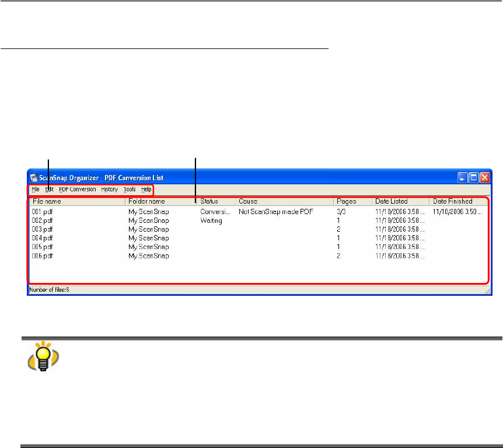Sort by the File name column header
Image resolution: width=503 pixels, height=448 pixels.
(77, 201)
